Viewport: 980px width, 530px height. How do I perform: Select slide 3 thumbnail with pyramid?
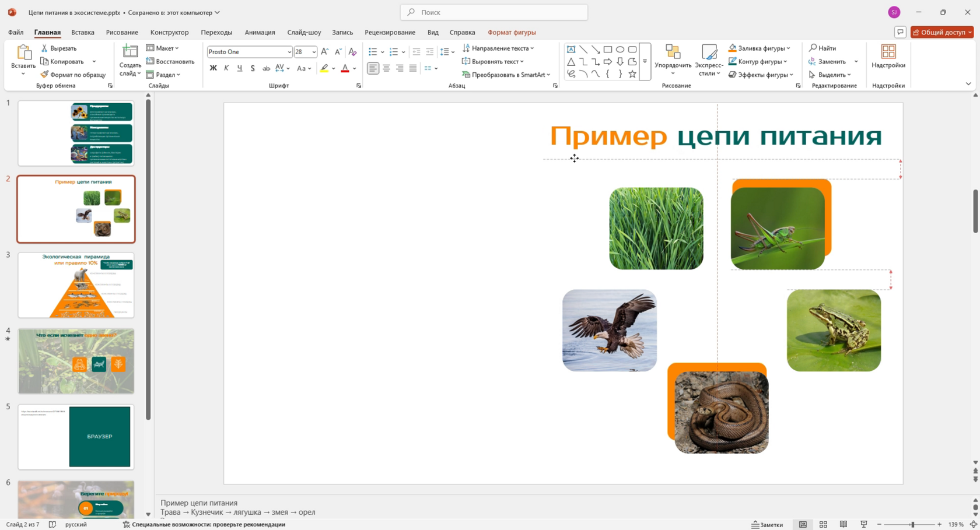pos(76,285)
